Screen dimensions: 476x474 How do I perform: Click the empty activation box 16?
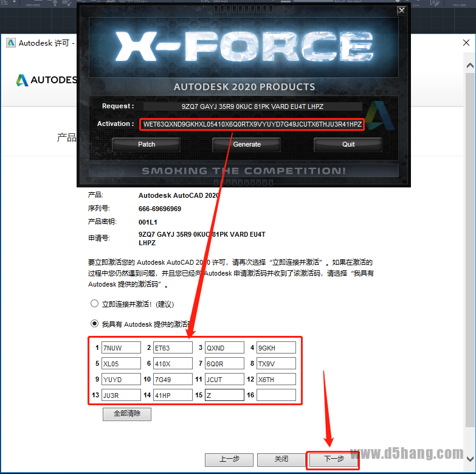pyautogui.click(x=276, y=396)
